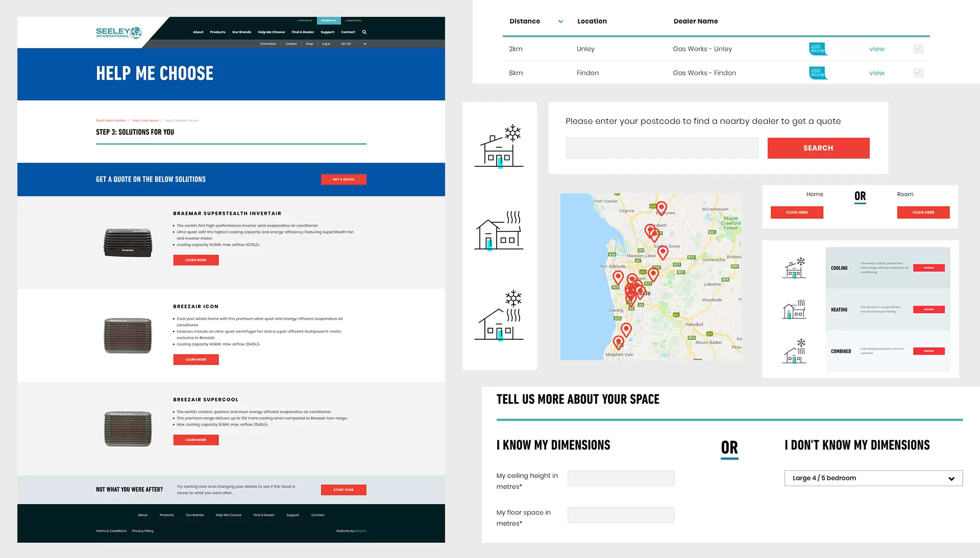Click the Dealer Name column header

696,21
